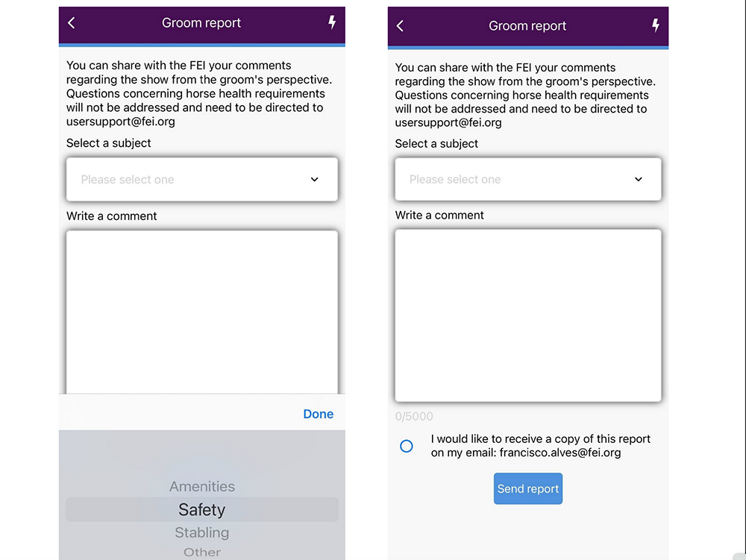This screenshot has width=746, height=560.
Task: Open right 'Please select one' subject dropdown
Action: pyautogui.click(x=528, y=179)
